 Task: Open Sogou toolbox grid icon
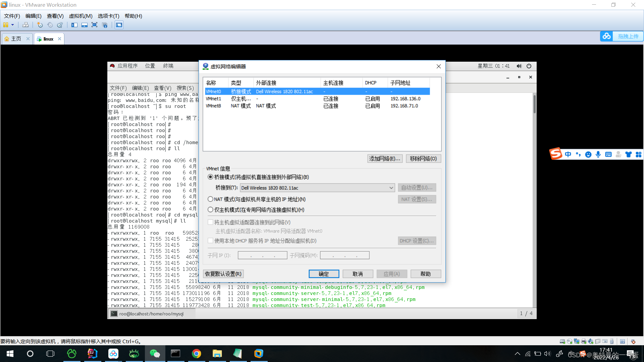click(639, 155)
